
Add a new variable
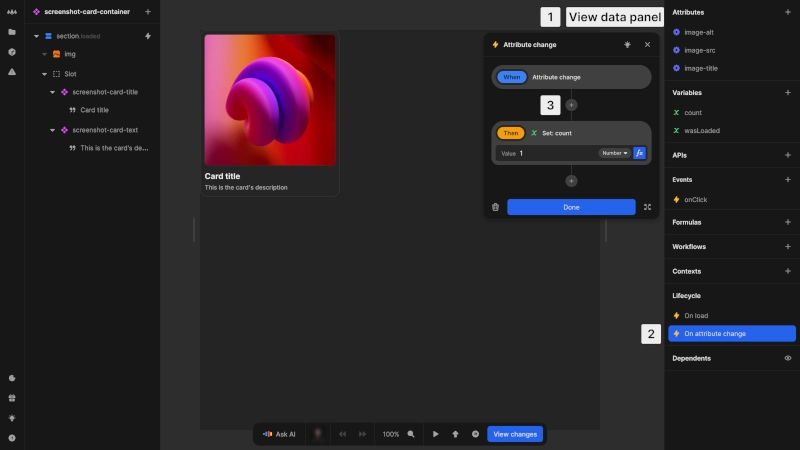787,93
